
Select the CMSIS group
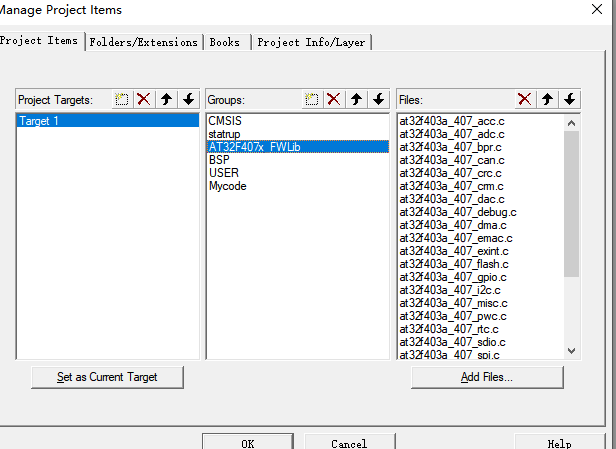click(297, 121)
